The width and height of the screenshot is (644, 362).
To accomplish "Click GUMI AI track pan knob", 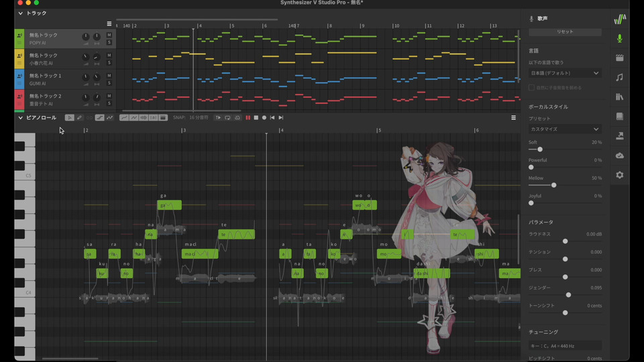I will tap(97, 77).
